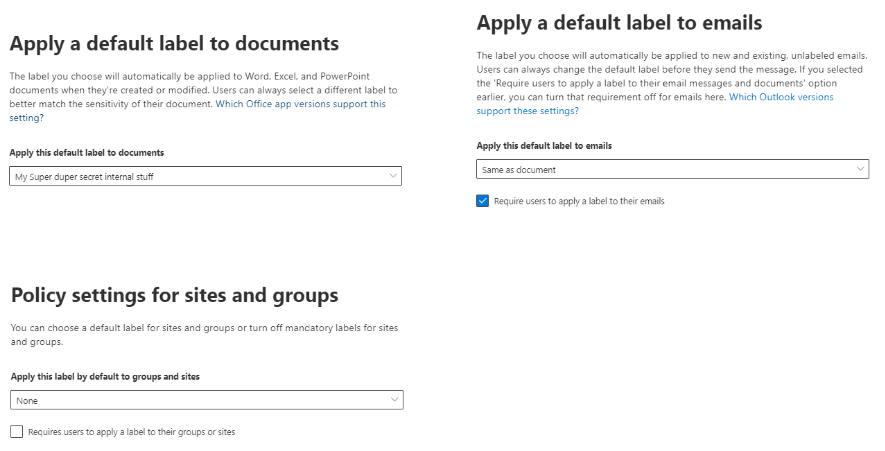Click the chevron arrow in email label dropdown
885x451 pixels.
click(x=861, y=170)
